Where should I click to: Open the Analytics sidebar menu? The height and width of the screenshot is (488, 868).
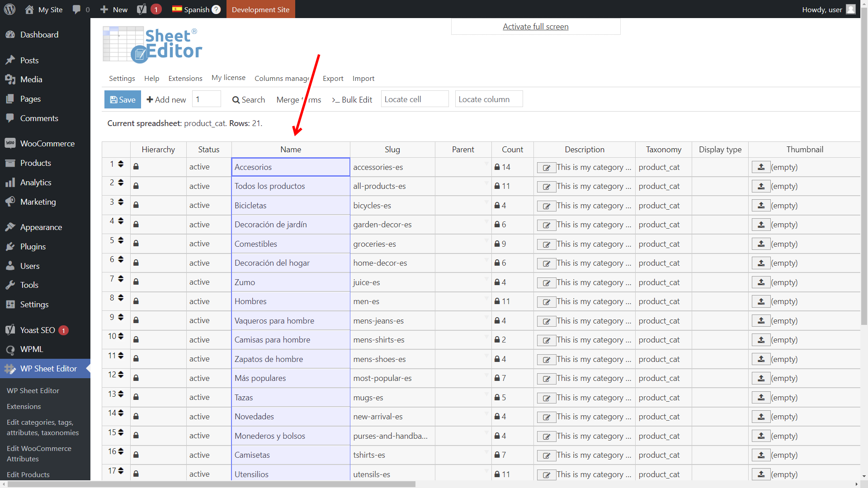36,183
